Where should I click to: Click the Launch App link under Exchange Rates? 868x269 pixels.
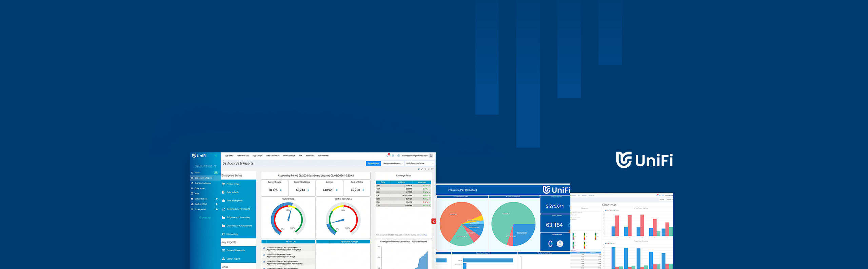pos(423,235)
